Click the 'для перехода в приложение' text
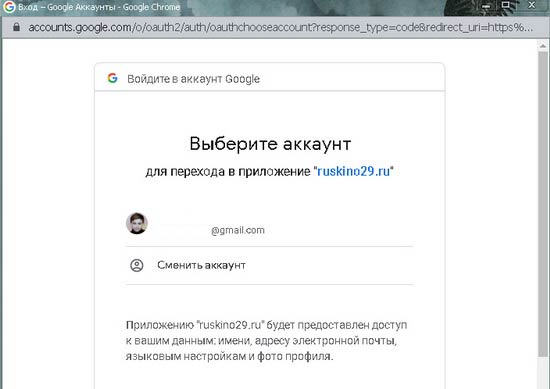The width and height of the screenshot is (550, 389). [228, 172]
